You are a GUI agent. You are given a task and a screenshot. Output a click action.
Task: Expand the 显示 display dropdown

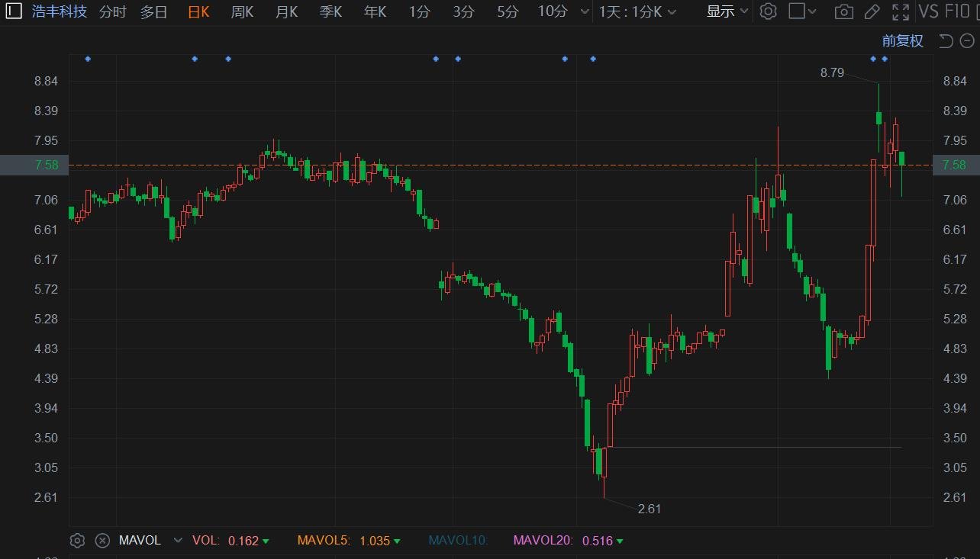[x=727, y=11]
